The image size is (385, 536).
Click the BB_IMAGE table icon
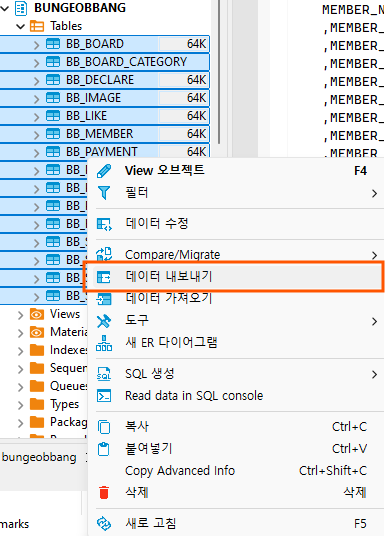pyautogui.click(x=53, y=98)
